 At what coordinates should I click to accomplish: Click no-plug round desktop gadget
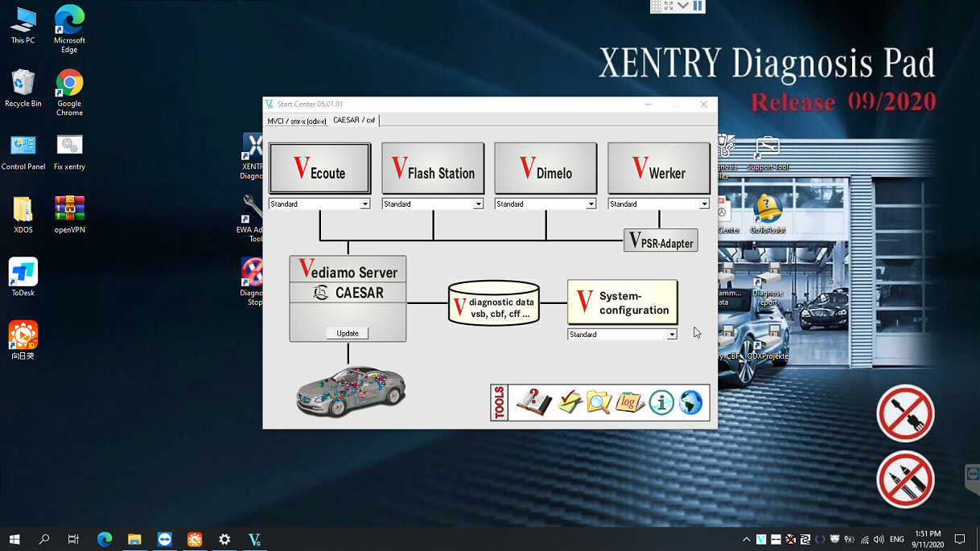(905, 413)
